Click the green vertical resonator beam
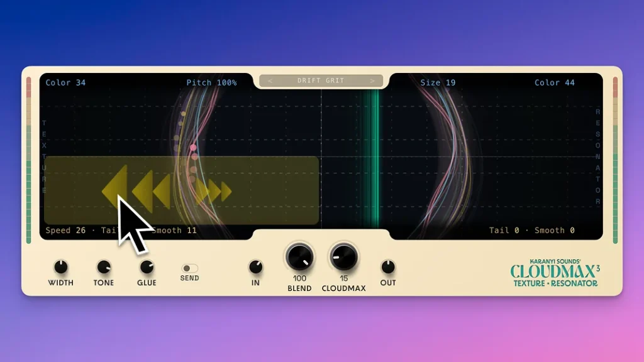 (x=371, y=158)
